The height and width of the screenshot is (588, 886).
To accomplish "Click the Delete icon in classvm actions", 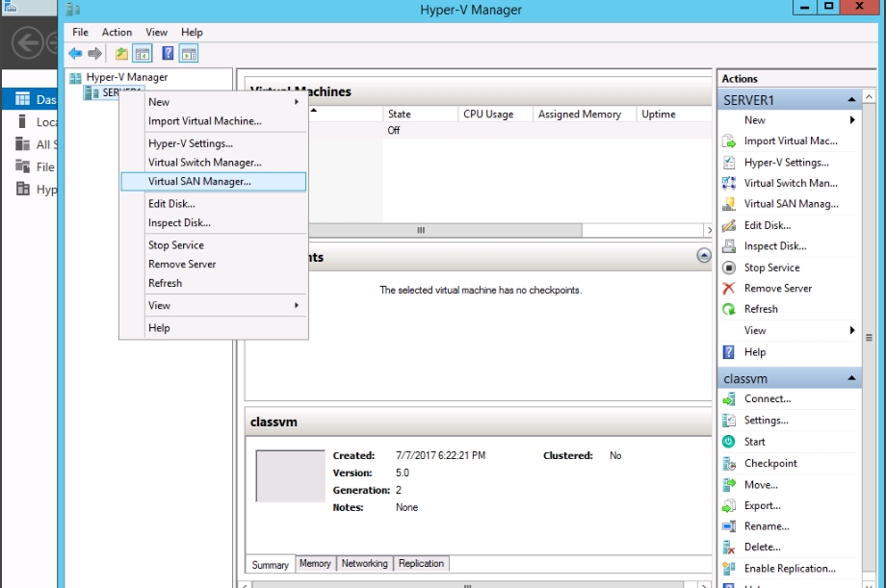I will point(729,547).
